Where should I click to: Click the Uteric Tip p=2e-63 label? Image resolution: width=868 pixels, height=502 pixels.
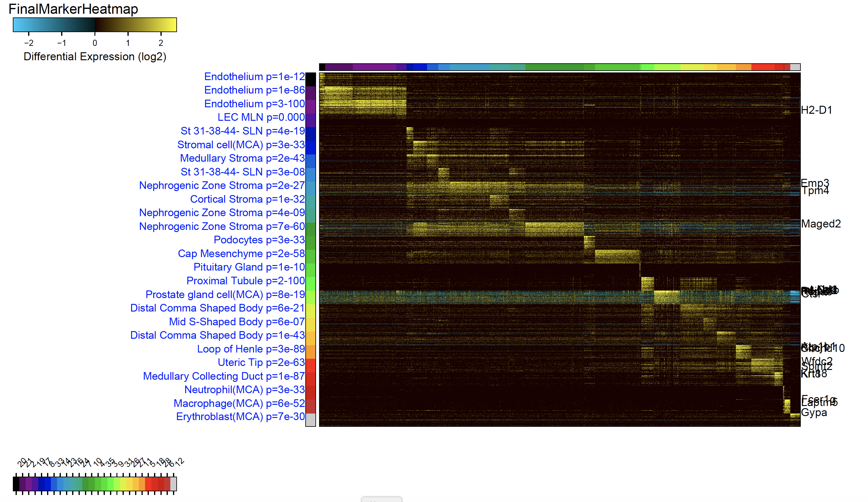click(261, 363)
